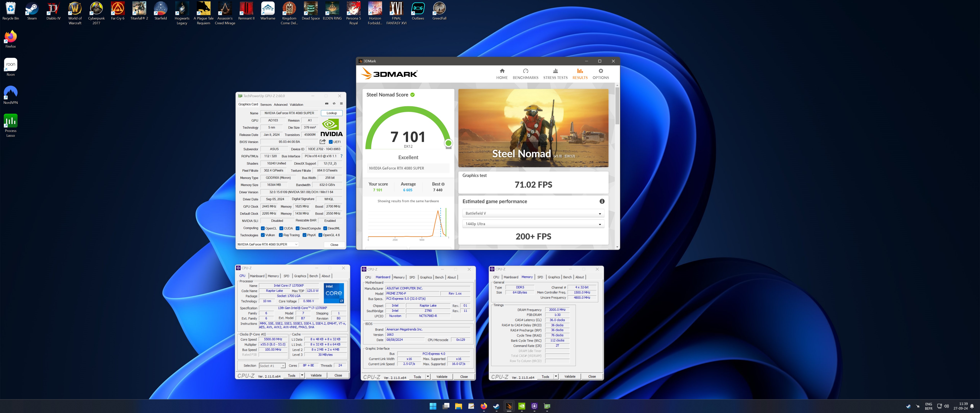This screenshot has height=413, width=980.
Task: Expand Tools arrow in CPU-Z Mainboard window
Action: pyautogui.click(x=428, y=377)
